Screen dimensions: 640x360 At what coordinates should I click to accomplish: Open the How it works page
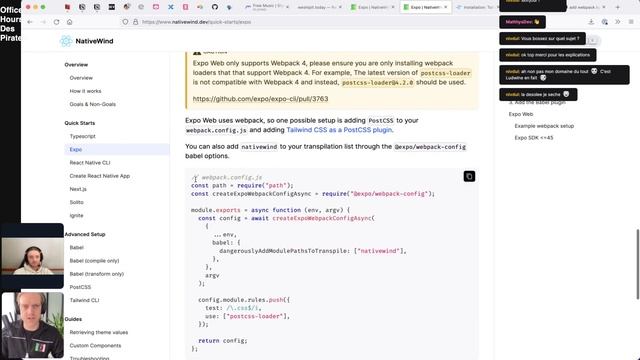point(85,91)
